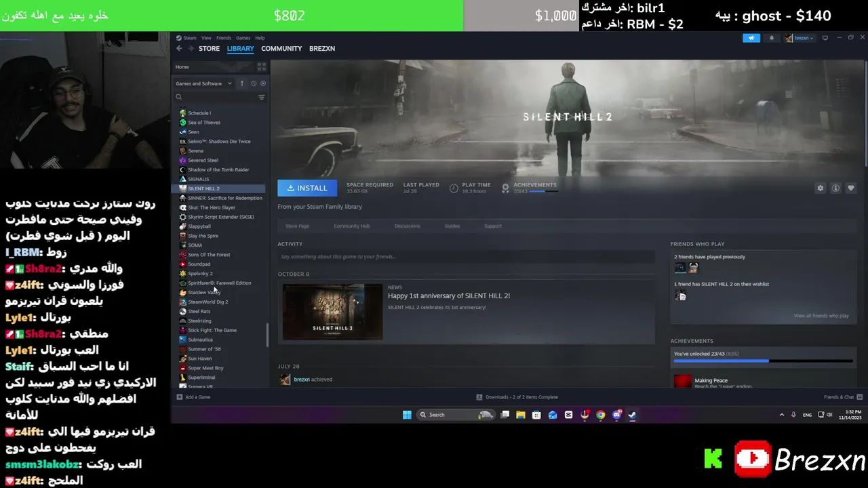Screen dimensions: 868x488
Task: Select Sons Of The Forest entry
Action: click(209, 255)
